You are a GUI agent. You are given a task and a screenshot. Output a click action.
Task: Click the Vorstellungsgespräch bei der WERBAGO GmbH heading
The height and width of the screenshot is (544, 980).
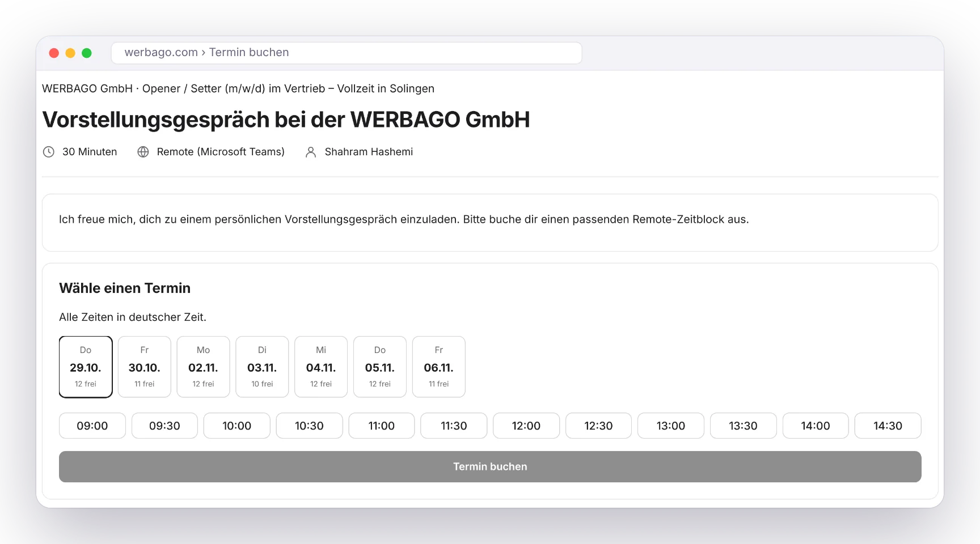286,120
